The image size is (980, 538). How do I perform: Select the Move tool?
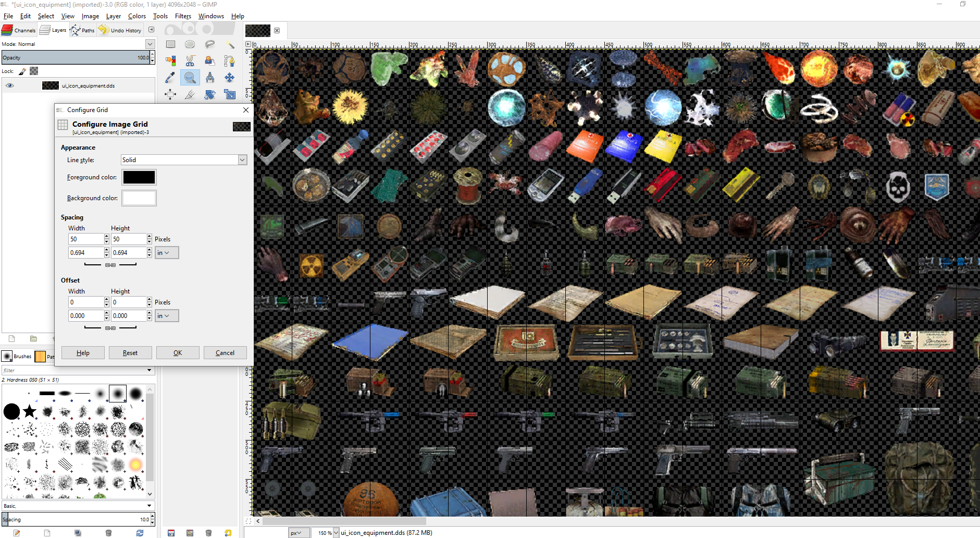(230, 78)
